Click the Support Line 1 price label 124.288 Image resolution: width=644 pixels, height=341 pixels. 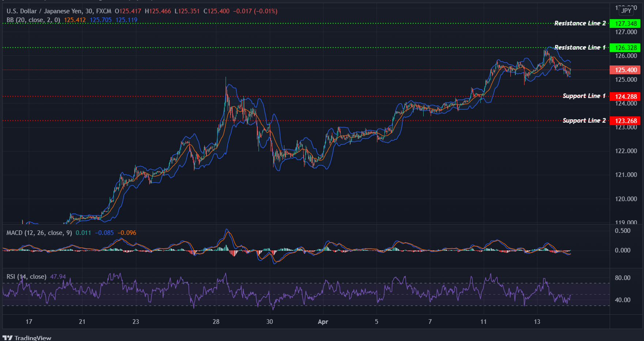point(626,96)
